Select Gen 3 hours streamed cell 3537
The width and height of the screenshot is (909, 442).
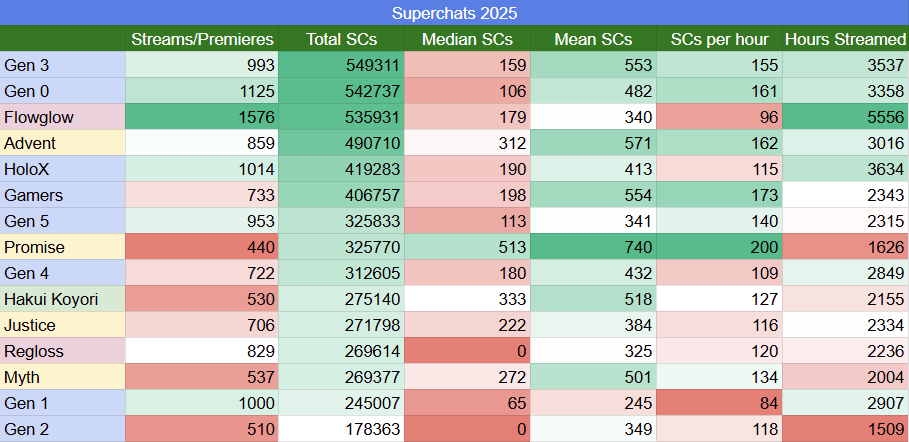[846, 65]
